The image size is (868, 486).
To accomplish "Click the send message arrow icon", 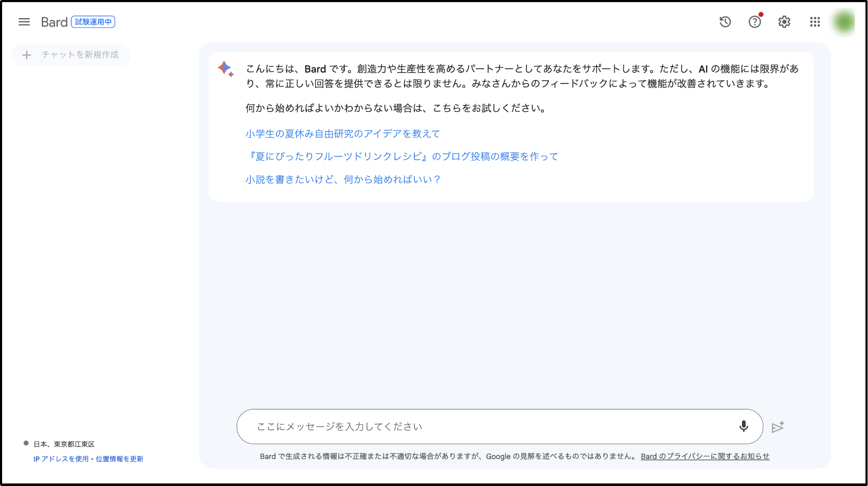I will coord(778,427).
